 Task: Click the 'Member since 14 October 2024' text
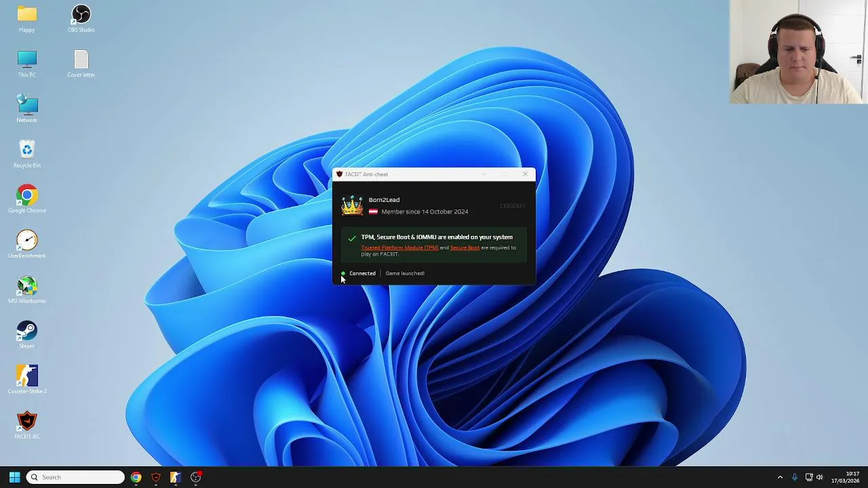[x=425, y=211]
